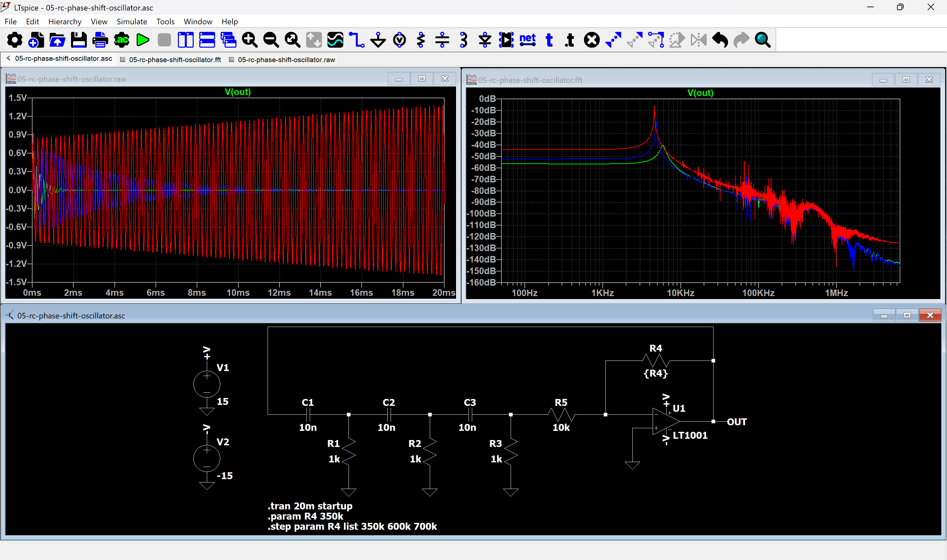Screen dimensions: 947x560
Task: Select the Resistor component tool
Action: (421, 40)
